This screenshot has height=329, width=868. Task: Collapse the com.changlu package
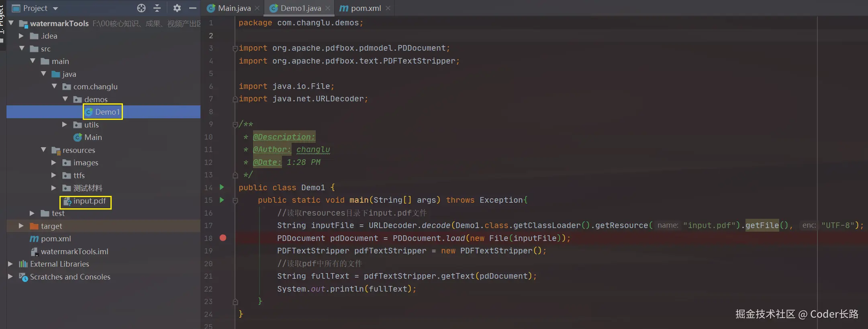click(x=54, y=86)
